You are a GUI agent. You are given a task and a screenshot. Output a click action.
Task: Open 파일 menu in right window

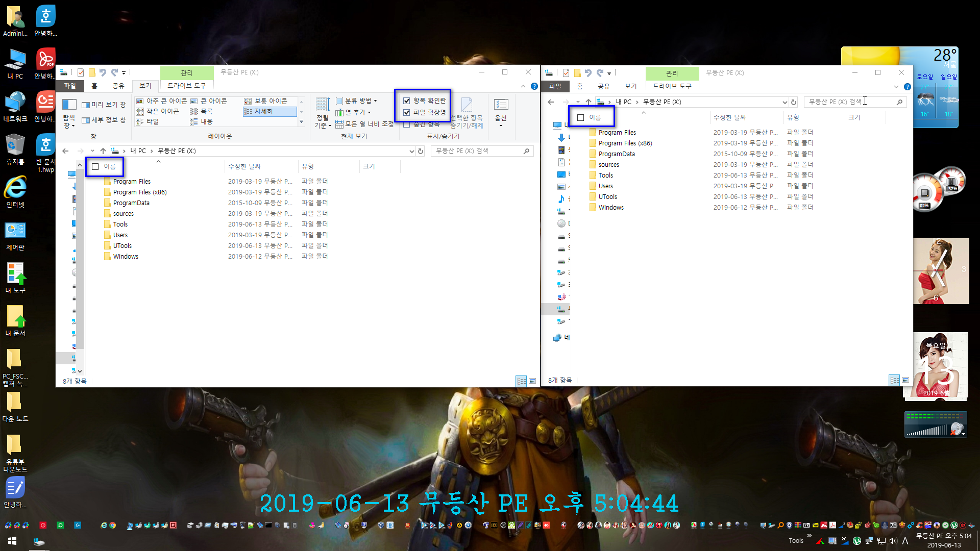click(x=555, y=86)
